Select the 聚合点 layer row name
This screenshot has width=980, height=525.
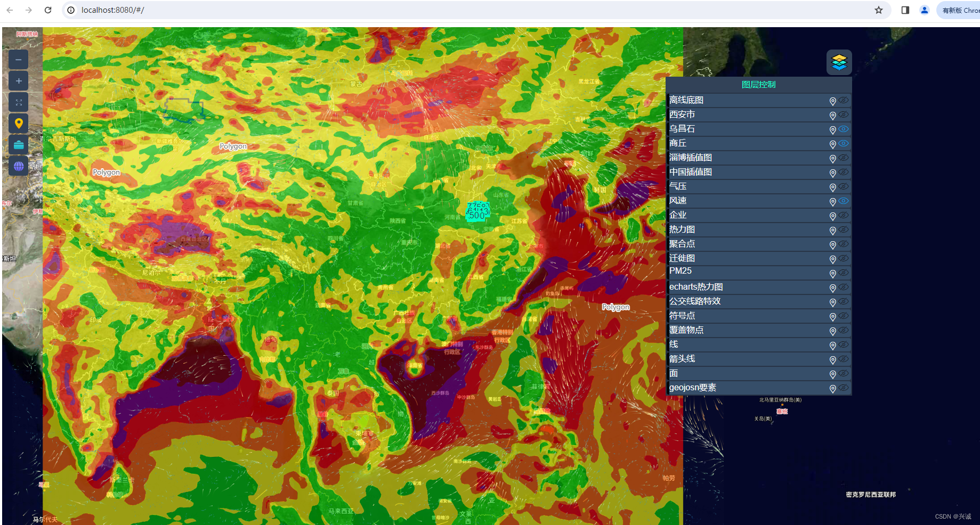(682, 244)
